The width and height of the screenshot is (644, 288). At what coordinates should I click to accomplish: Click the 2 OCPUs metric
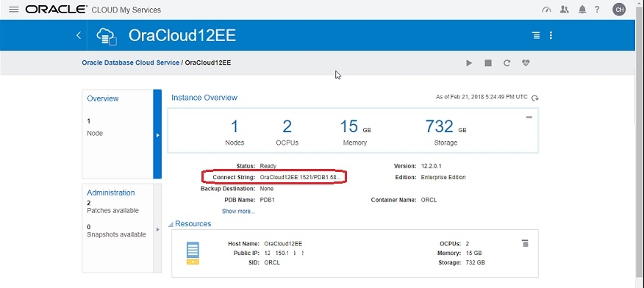287,132
